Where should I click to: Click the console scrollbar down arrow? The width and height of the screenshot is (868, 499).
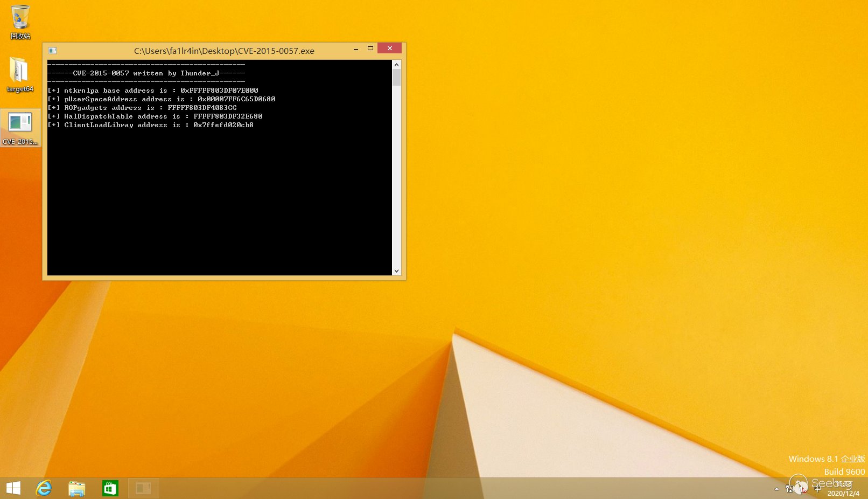[x=397, y=271]
